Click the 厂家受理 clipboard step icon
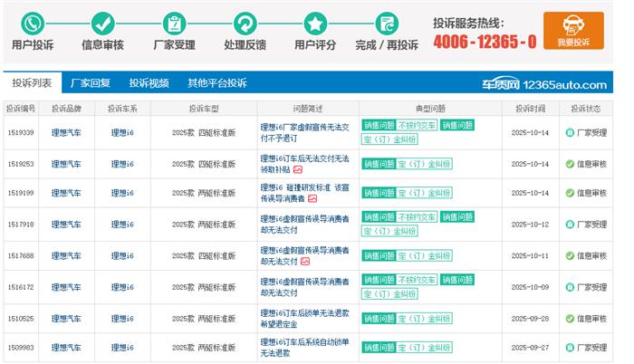This screenshot has width=634, height=364. [174, 23]
